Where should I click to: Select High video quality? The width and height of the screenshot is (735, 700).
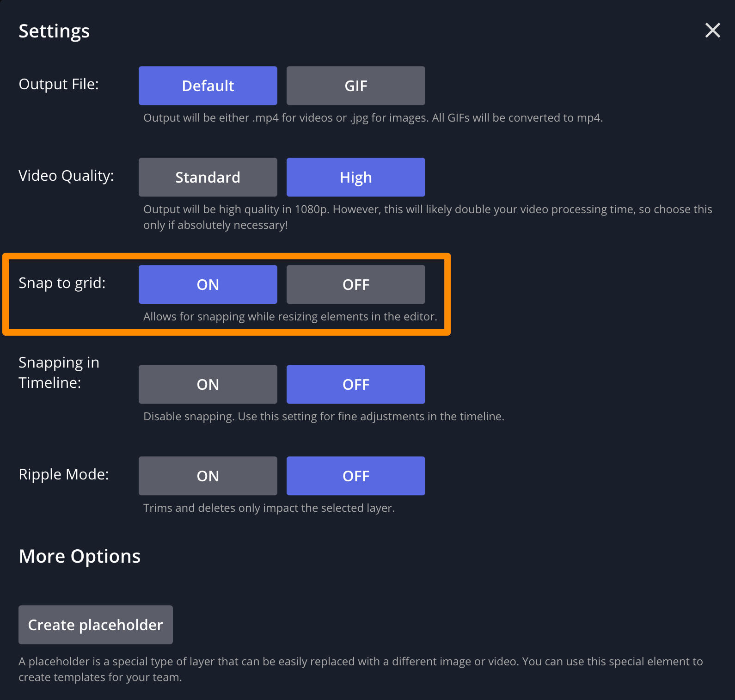[355, 177]
